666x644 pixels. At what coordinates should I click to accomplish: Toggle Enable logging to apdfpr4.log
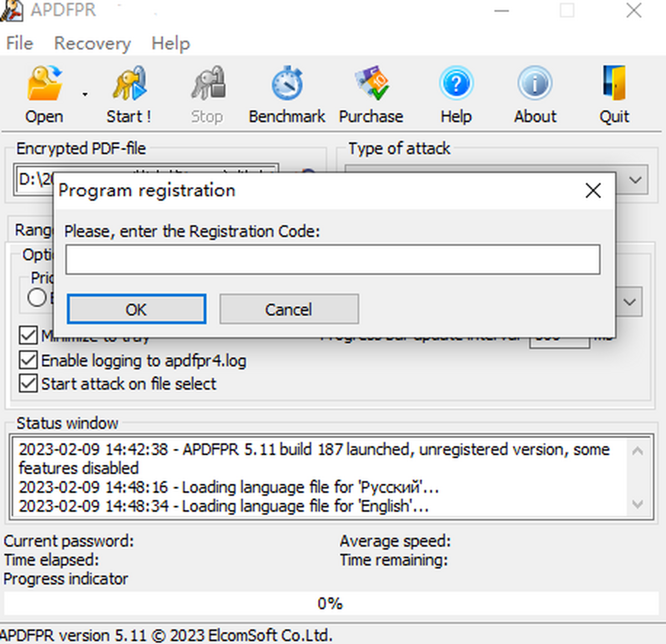(28, 360)
